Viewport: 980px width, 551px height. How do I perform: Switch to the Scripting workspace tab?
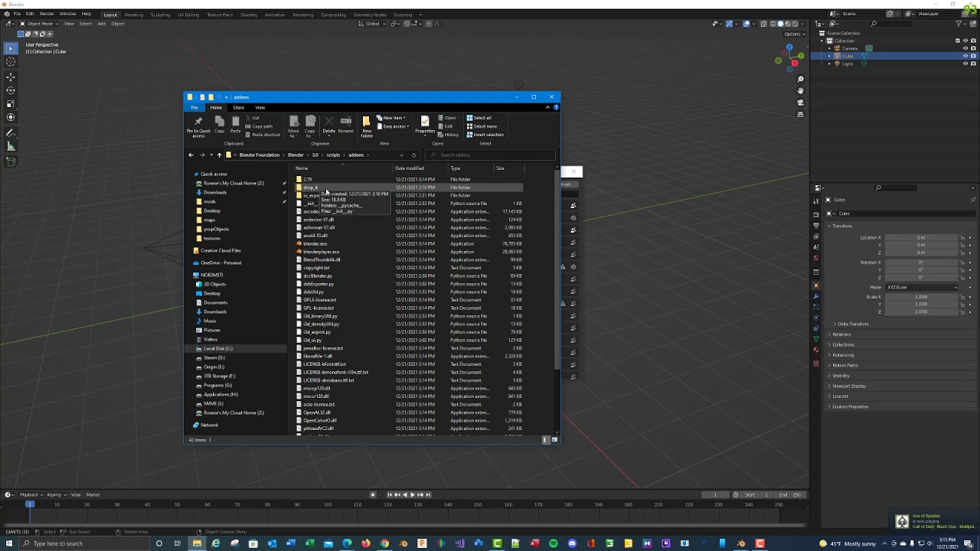click(x=403, y=15)
